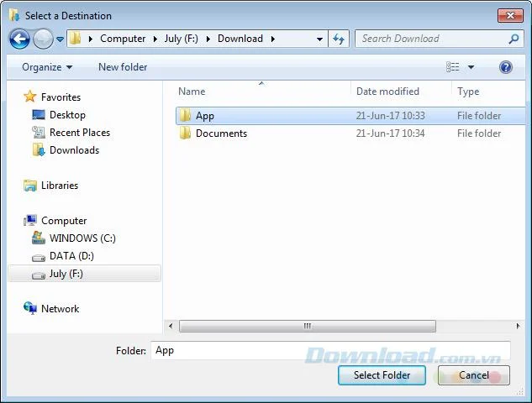Click the Change your view icon
532x403 pixels.
coord(453,67)
